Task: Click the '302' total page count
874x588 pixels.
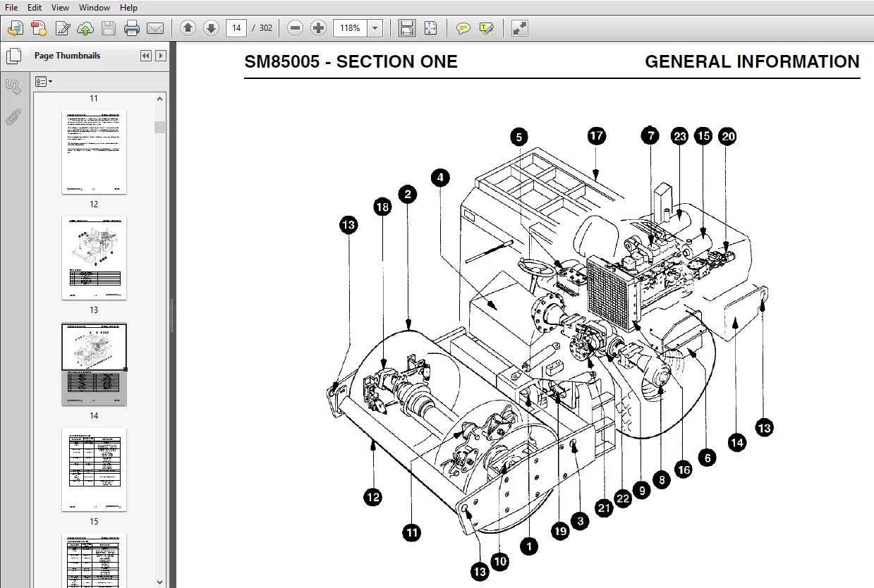Action: pos(266,28)
